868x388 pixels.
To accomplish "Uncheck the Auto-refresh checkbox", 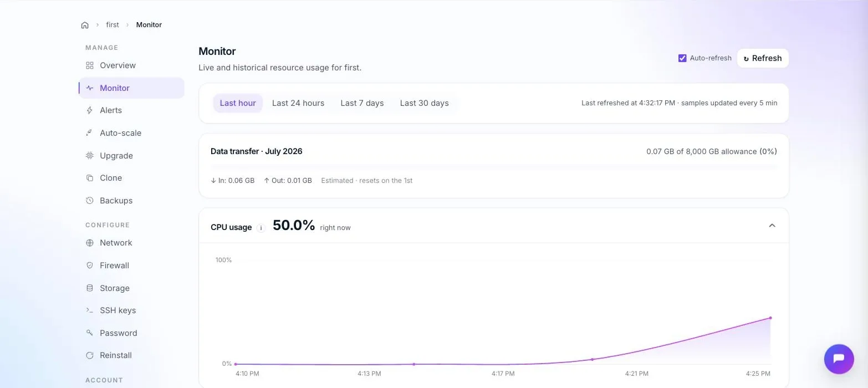I will [682, 58].
